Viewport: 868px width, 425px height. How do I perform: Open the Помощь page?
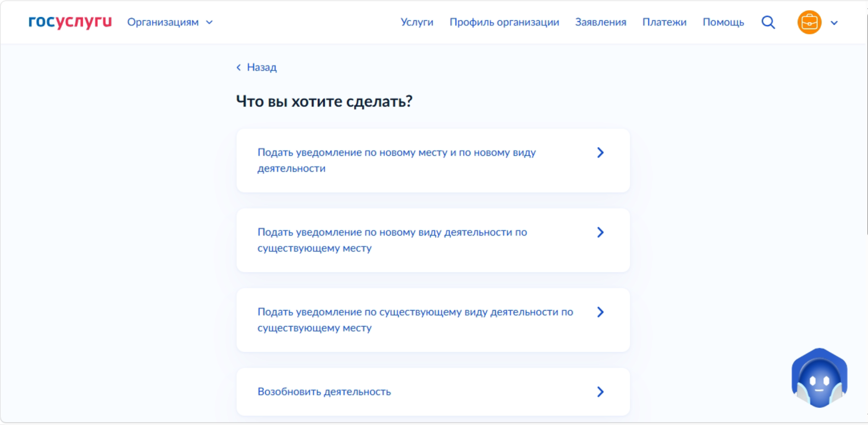(723, 22)
